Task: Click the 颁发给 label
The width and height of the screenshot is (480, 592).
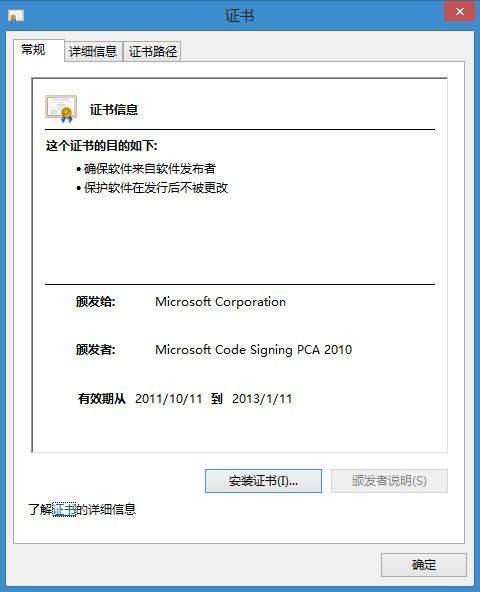Action: [x=96, y=302]
